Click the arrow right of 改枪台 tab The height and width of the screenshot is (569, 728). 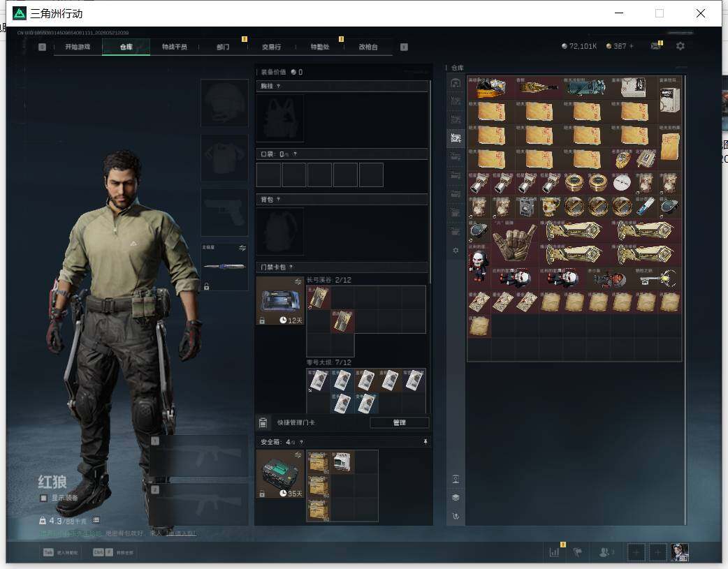[404, 47]
